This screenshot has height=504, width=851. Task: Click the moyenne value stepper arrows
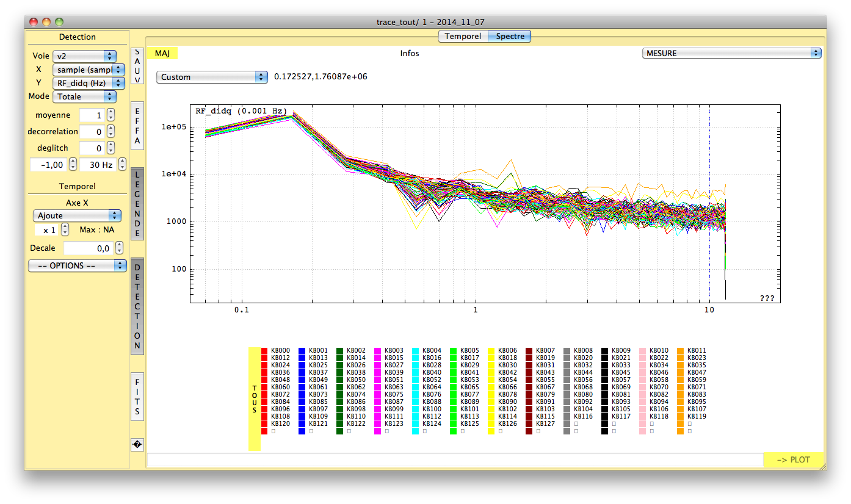tap(110, 115)
